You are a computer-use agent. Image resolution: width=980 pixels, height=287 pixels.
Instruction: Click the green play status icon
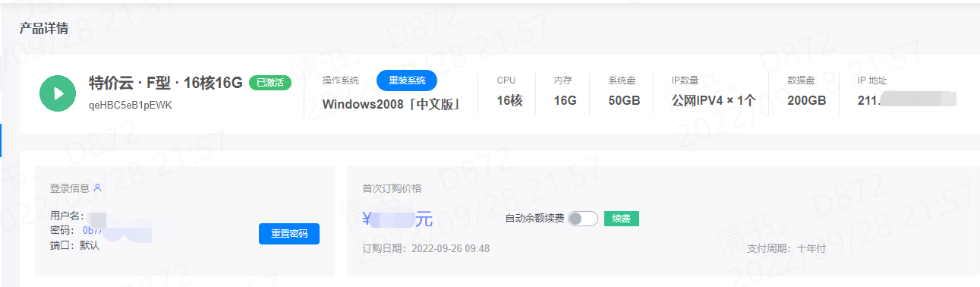pyautogui.click(x=58, y=93)
